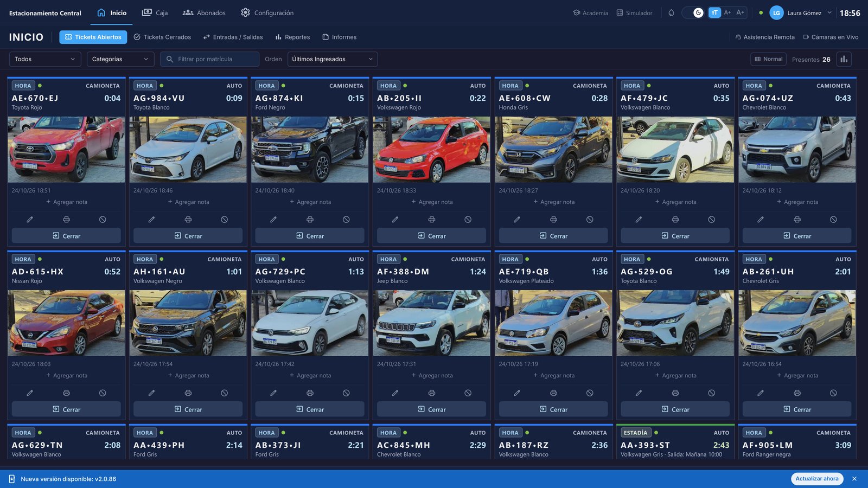The image size is (868, 488).
Task: Cancel ticket AH•161•AU with block icon
Action: [x=224, y=393]
